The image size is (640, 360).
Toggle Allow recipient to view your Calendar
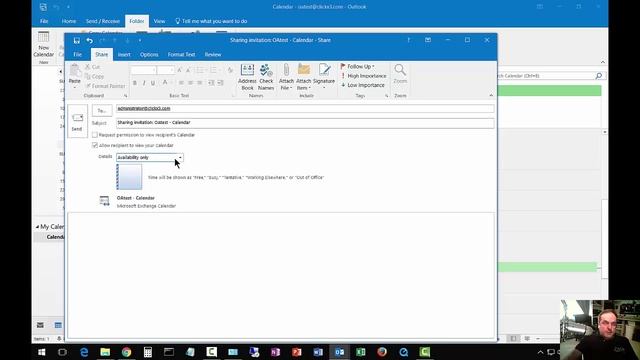(95, 145)
